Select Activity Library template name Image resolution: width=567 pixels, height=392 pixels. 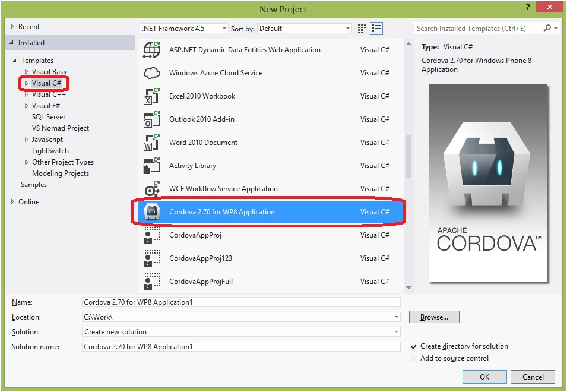(193, 166)
